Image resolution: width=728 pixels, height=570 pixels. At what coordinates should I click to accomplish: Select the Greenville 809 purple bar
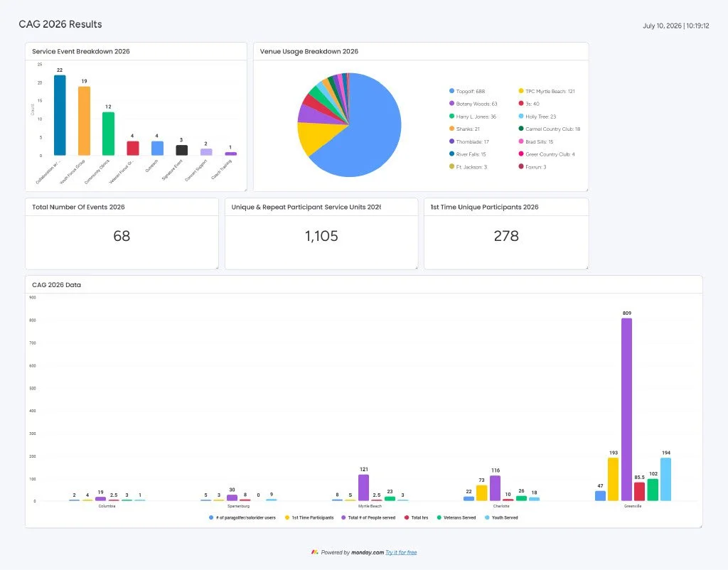627,409
